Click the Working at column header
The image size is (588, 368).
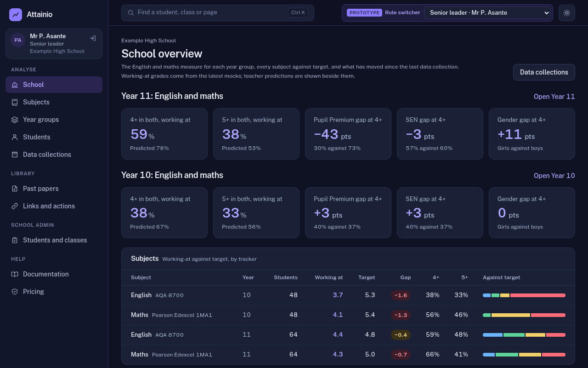click(328, 277)
